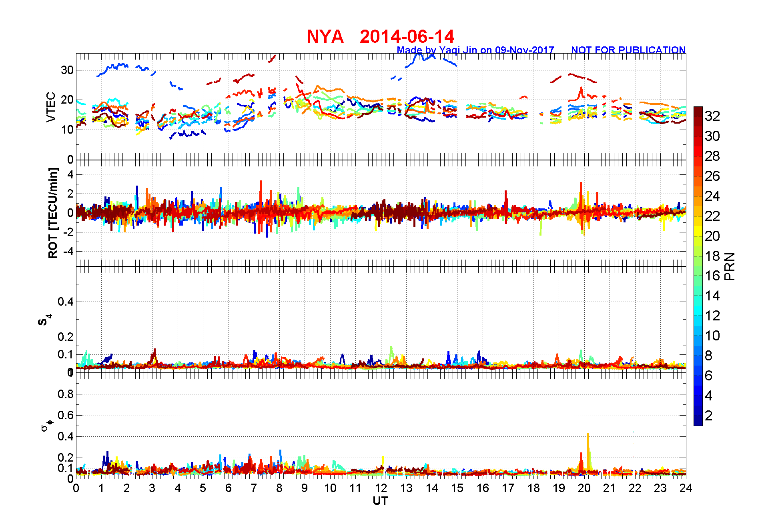Click the PRN colorbar tick "32"
The height and width of the screenshot is (532, 762).
[712, 116]
